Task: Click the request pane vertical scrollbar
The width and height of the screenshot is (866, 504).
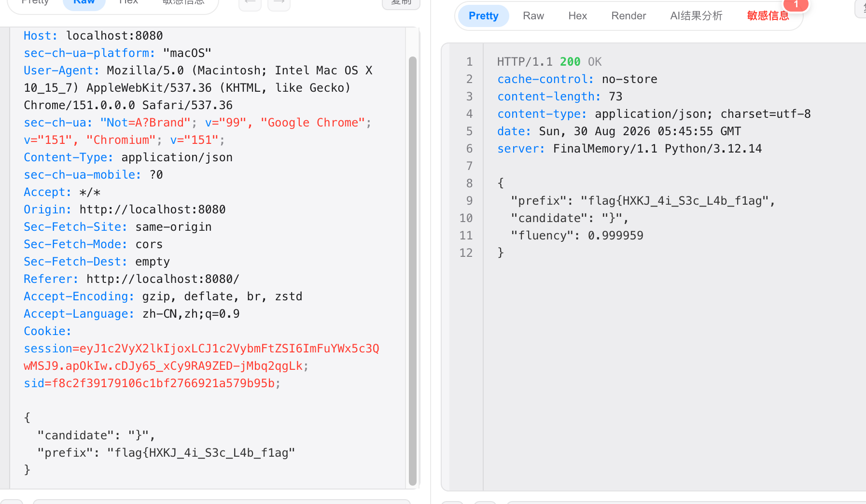Action: (x=412, y=270)
